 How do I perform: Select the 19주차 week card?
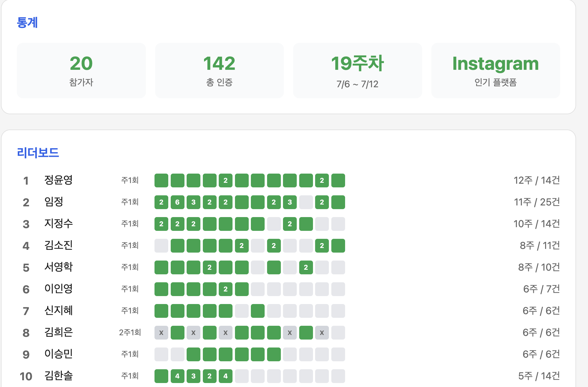coord(357,70)
